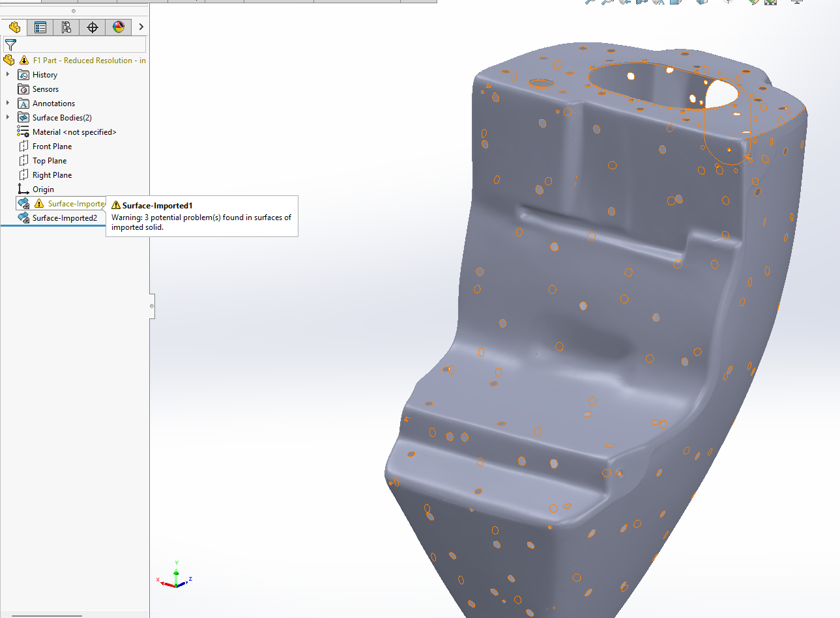Switch to the DisplayManager color ball tab
The width and height of the screenshot is (840, 618).
coord(119,27)
